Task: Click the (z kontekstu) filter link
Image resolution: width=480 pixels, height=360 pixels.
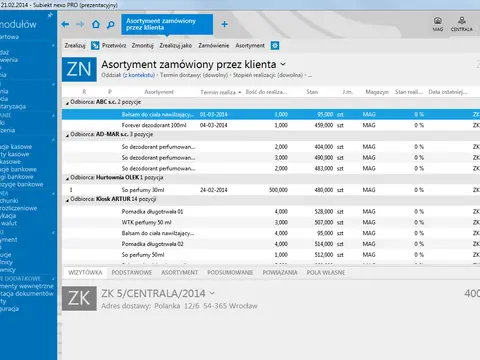Action: click(x=139, y=75)
